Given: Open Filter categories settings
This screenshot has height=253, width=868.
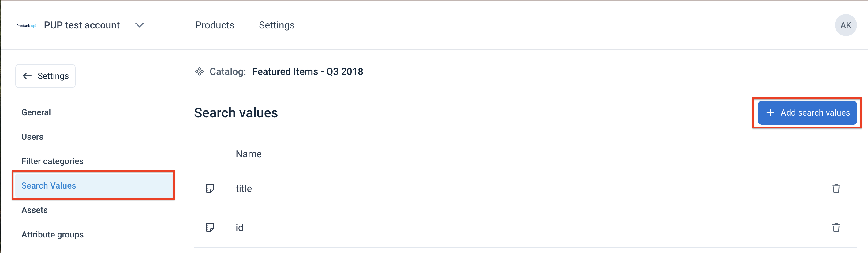Looking at the screenshot, I should [x=52, y=161].
